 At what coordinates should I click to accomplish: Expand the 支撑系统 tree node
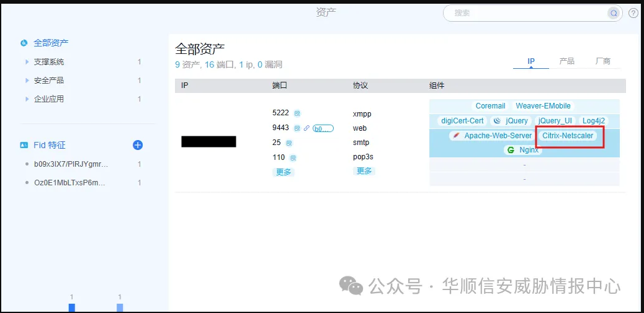[27, 63]
